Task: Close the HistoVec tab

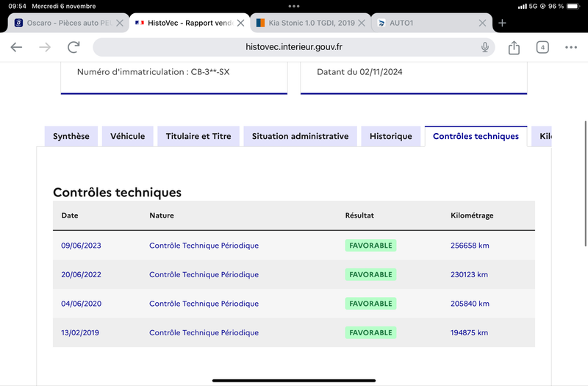Action: [241, 23]
